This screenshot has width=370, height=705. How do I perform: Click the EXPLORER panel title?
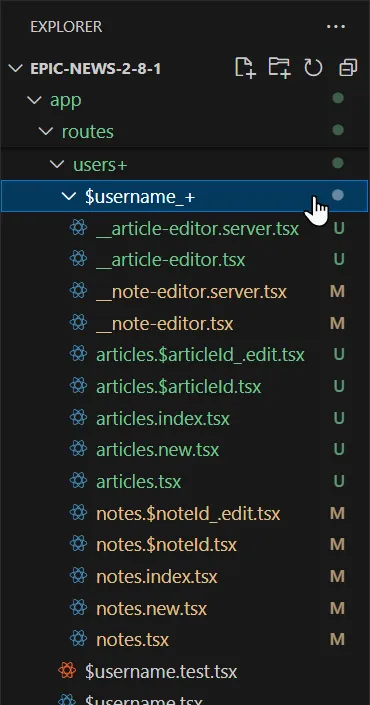[66, 27]
